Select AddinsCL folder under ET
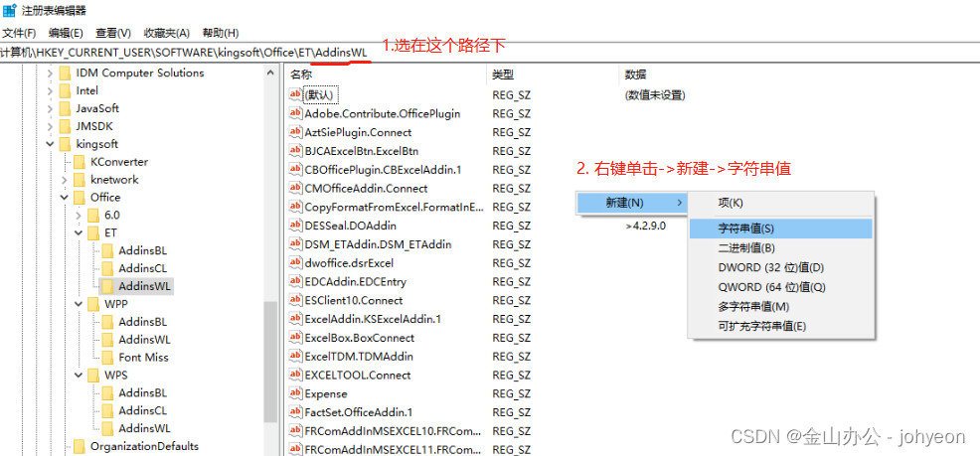This screenshot has height=456, width=980. [x=143, y=268]
